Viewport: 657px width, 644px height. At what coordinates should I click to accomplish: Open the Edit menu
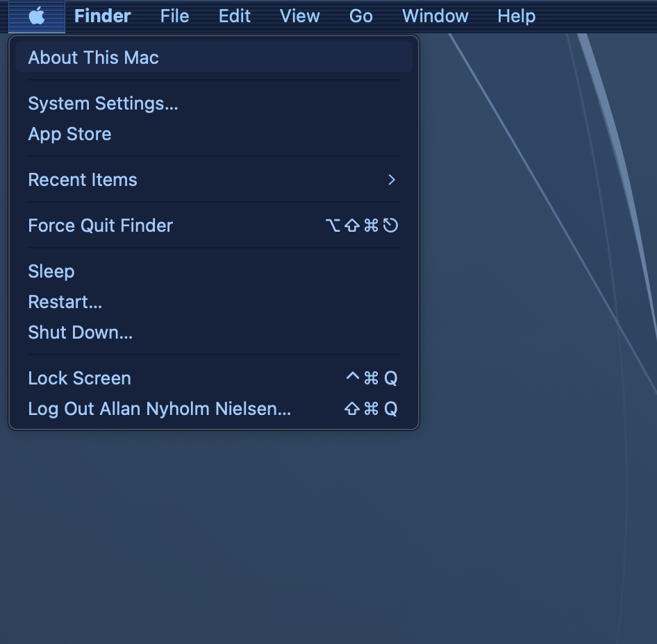click(235, 17)
